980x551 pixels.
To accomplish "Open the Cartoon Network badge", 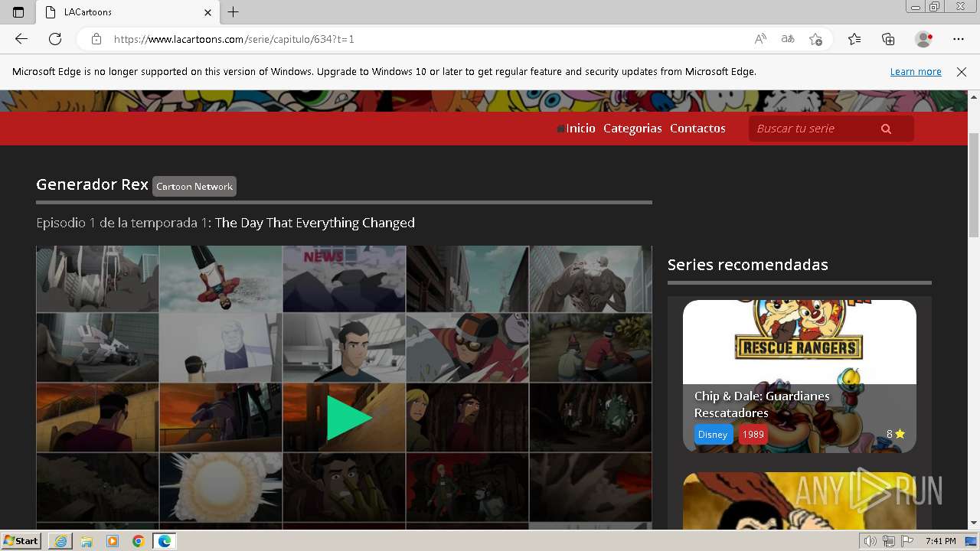I will click(x=194, y=186).
